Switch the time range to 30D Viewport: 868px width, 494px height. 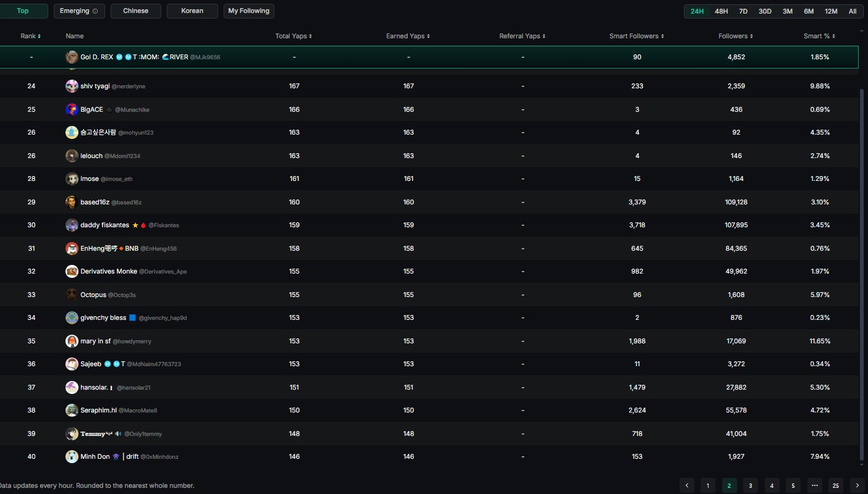[765, 11]
